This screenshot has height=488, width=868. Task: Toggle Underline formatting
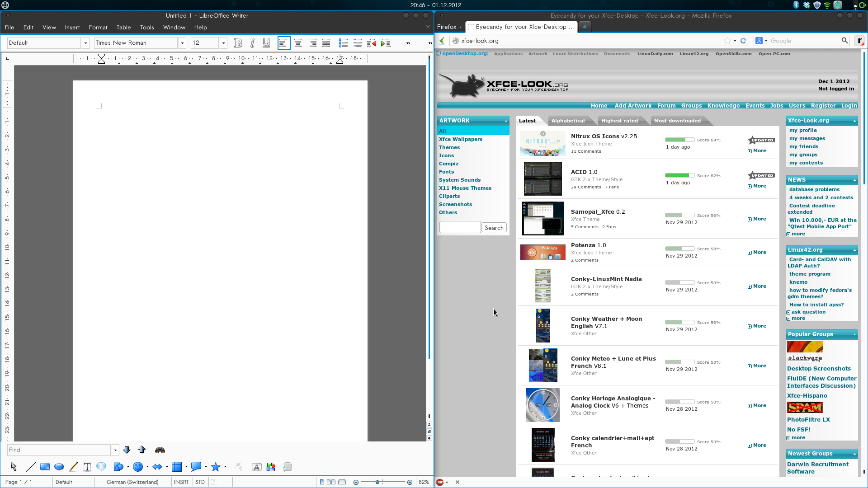point(266,43)
